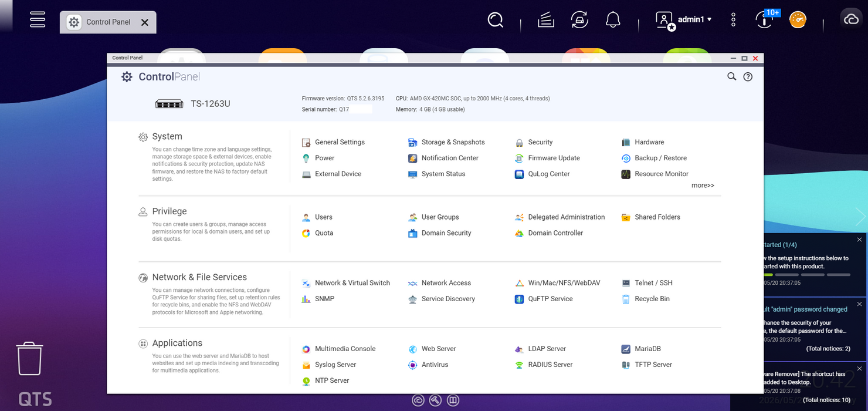Open the Quota link
The width and height of the screenshot is (868, 411).
tap(324, 233)
